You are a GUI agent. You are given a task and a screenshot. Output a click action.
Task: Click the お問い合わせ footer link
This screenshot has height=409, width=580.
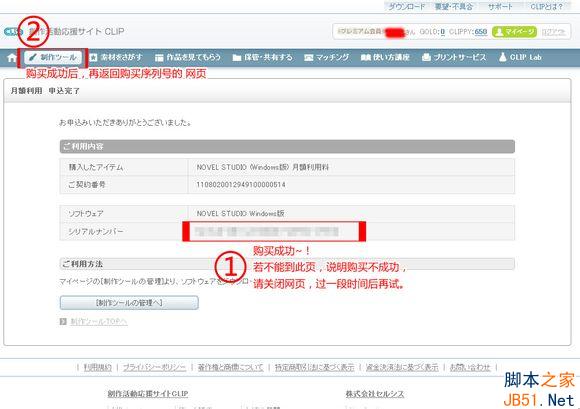pos(470,367)
